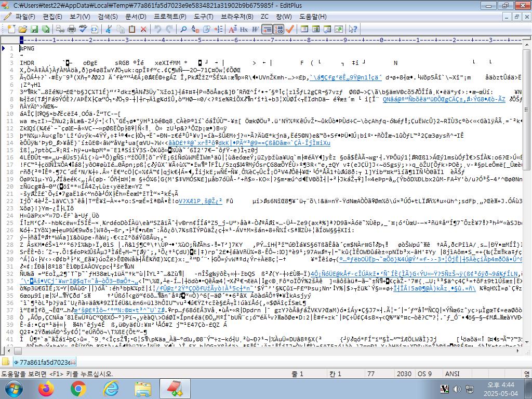Open the 도구(T) menu
The image size is (532, 399).
(204, 16)
